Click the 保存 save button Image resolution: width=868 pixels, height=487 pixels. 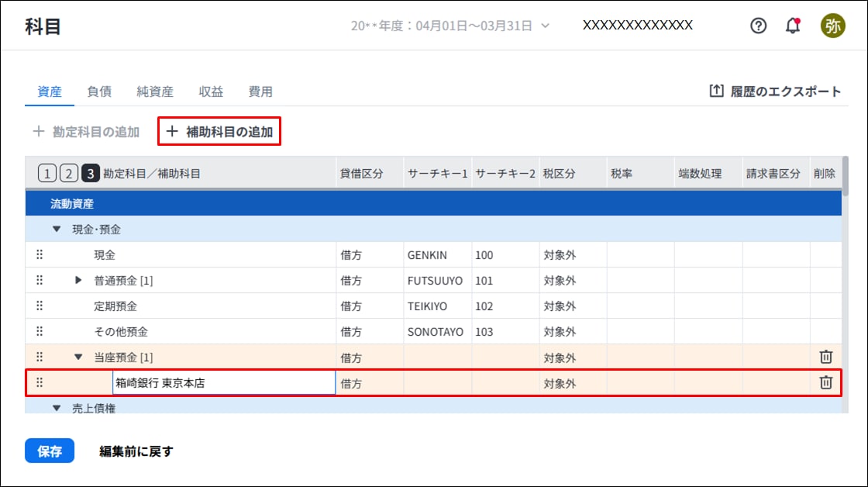(x=50, y=451)
